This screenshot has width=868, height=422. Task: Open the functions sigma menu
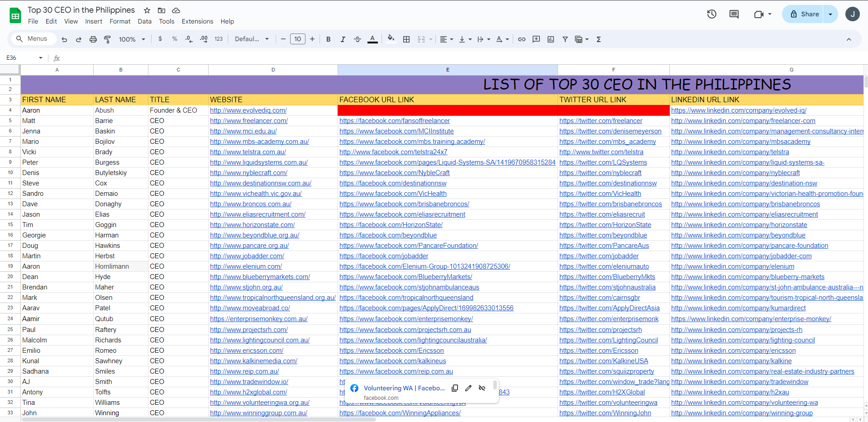pyautogui.click(x=599, y=39)
